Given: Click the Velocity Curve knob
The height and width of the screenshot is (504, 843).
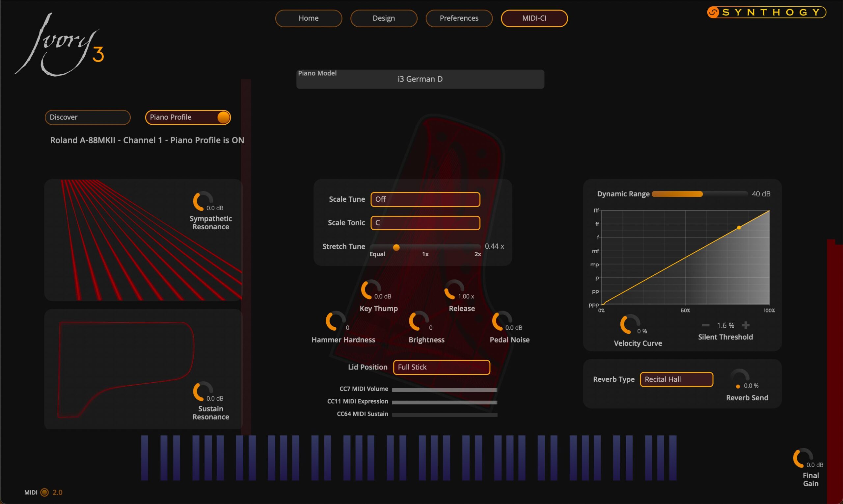Looking at the screenshot, I should pos(630,324).
